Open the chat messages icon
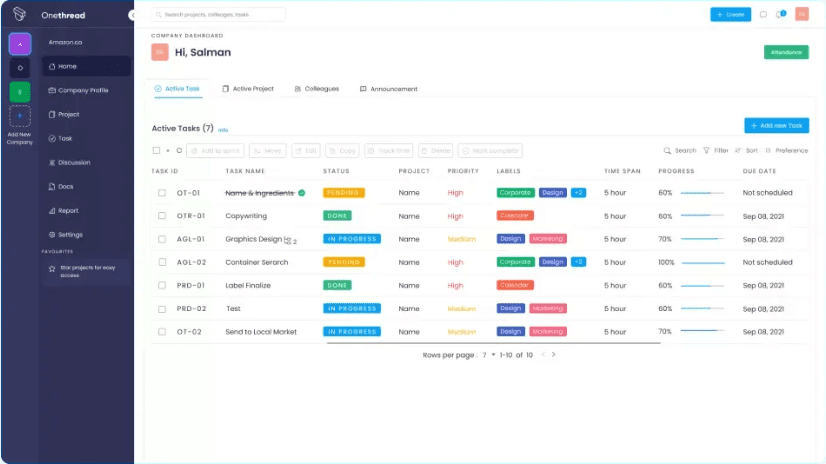Screen dimensions: 826x464 click(x=763, y=15)
